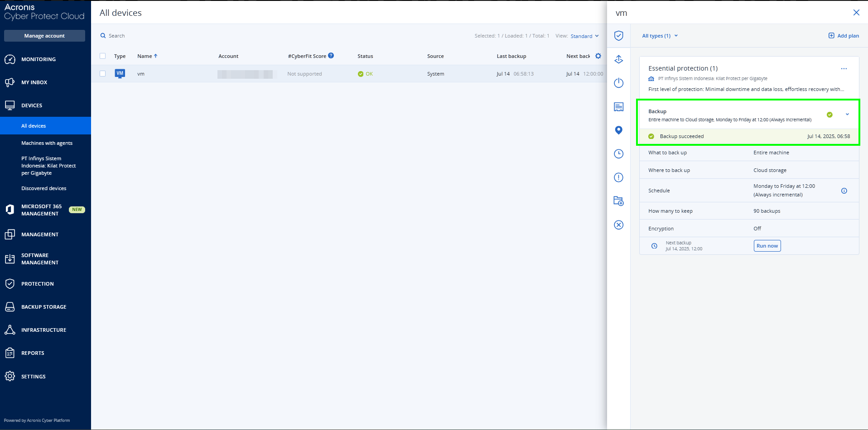Viewport: 868px width, 430px height.
Task: Open the All types (1) dropdown
Action: click(x=660, y=36)
